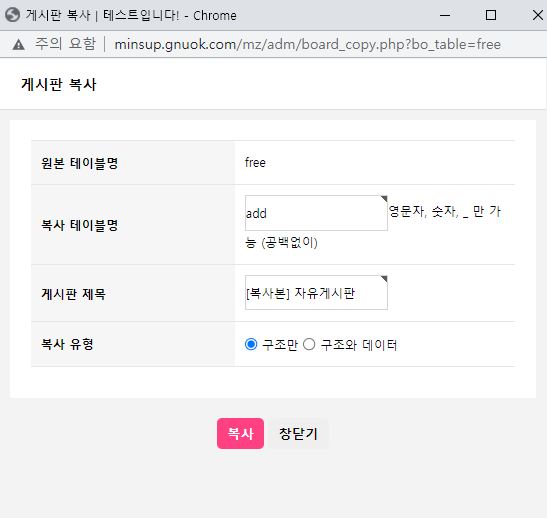Close the popup with the X icon
This screenshot has height=518, width=547.
pyautogui.click(x=538, y=15)
